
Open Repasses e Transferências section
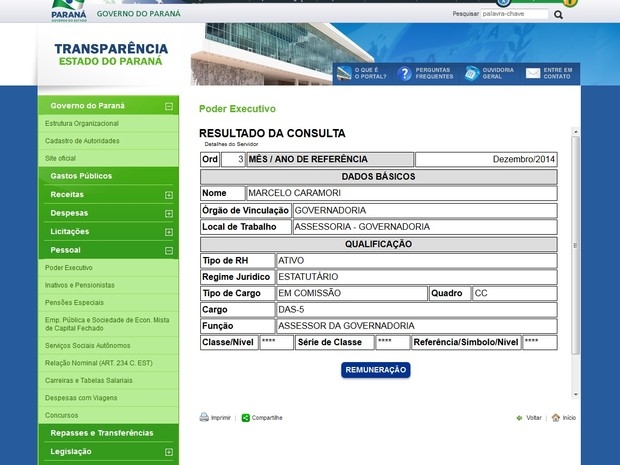[x=102, y=433]
